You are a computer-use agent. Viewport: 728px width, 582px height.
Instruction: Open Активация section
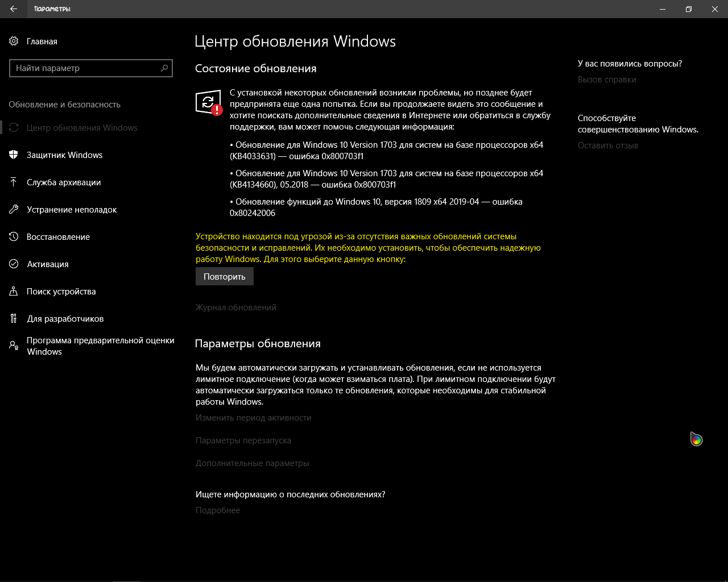[x=48, y=264]
